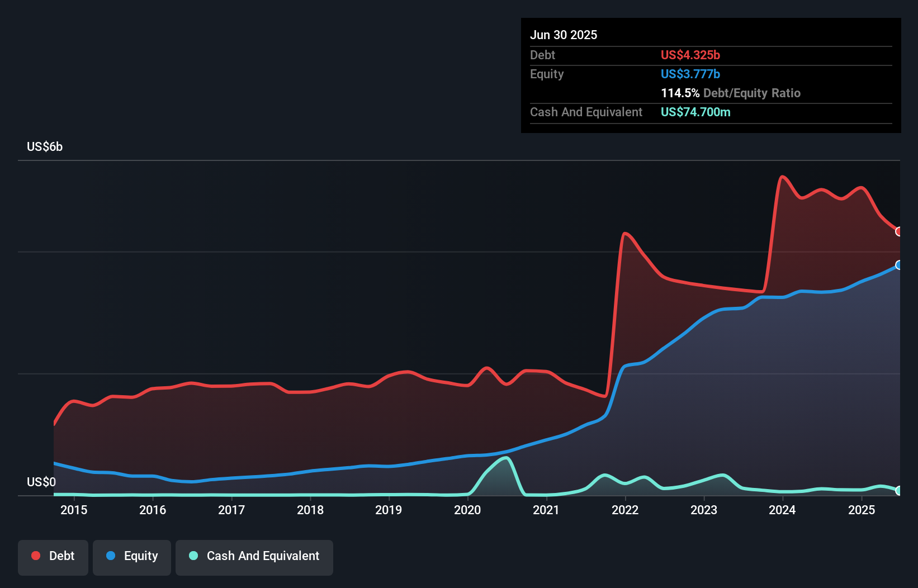
Task: Click the 2023 x-axis label
Action: [x=704, y=510]
